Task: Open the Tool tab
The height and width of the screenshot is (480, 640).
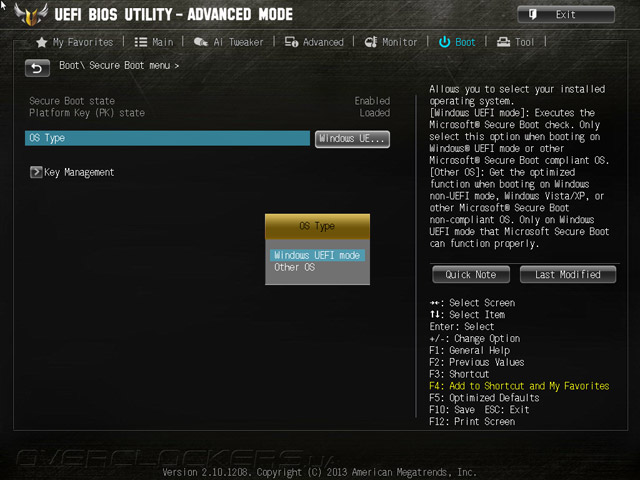Action: (515, 42)
